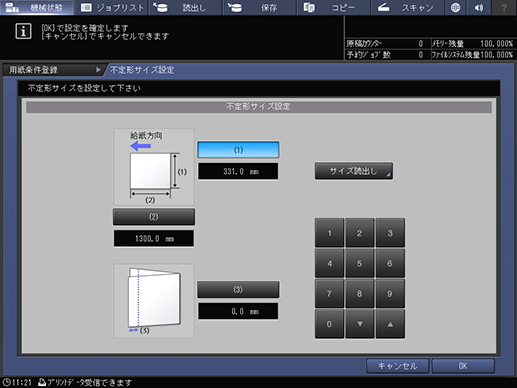
Task: Select dimension (3) button
Action: click(x=238, y=289)
